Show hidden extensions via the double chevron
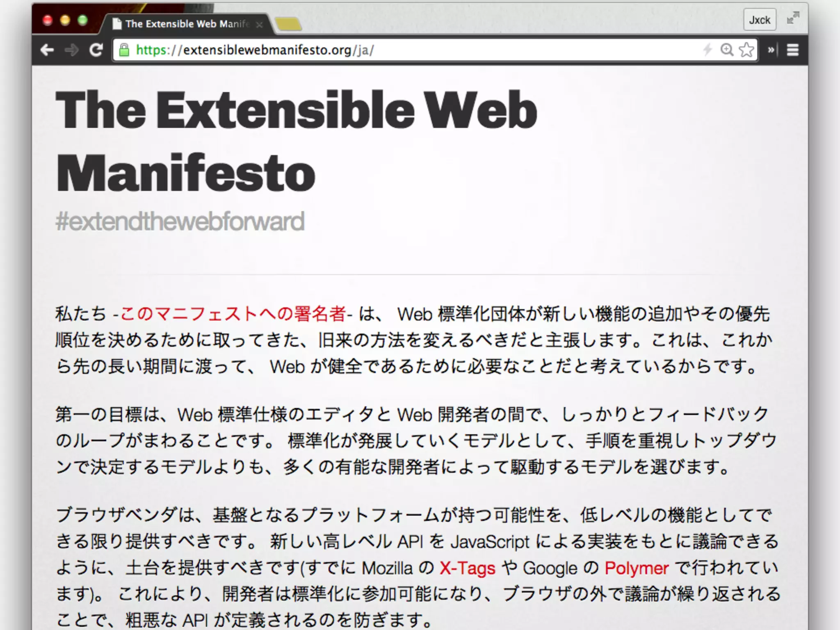The image size is (840, 630). 772,50
